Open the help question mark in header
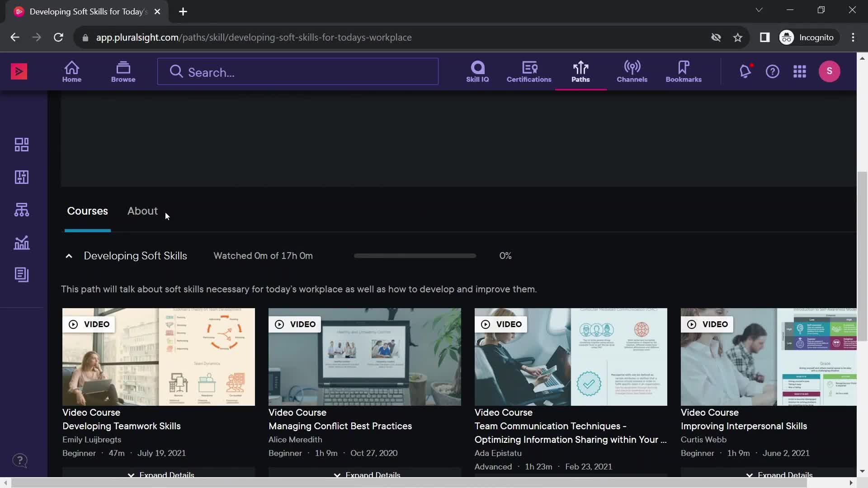 coord(773,71)
